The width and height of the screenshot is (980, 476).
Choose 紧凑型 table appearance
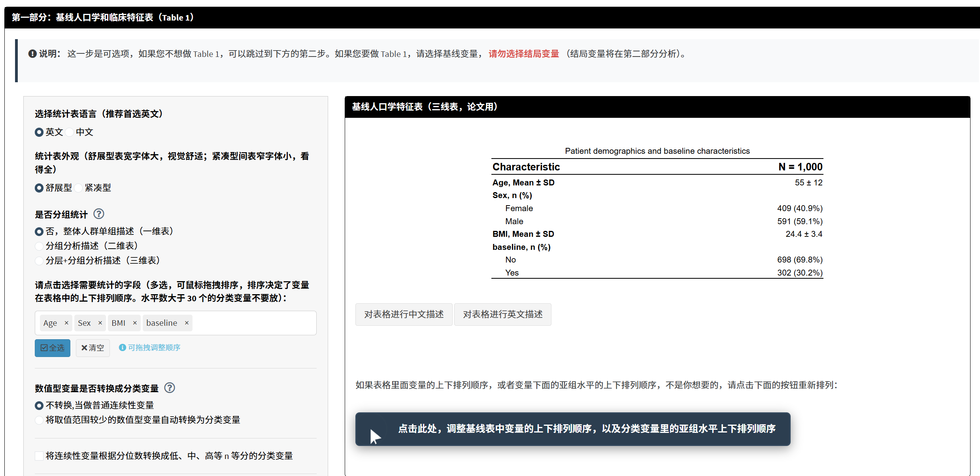(x=79, y=188)
